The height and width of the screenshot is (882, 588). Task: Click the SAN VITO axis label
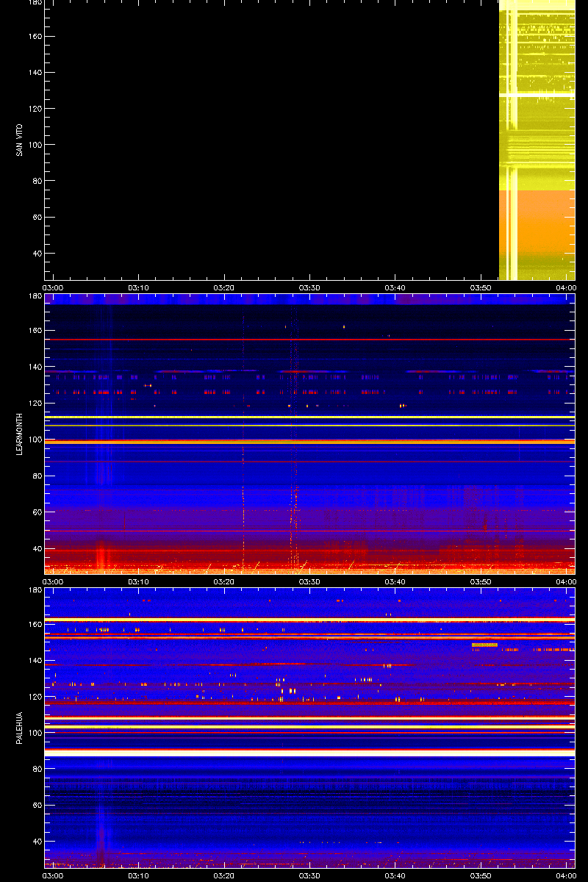coord(19,140)
